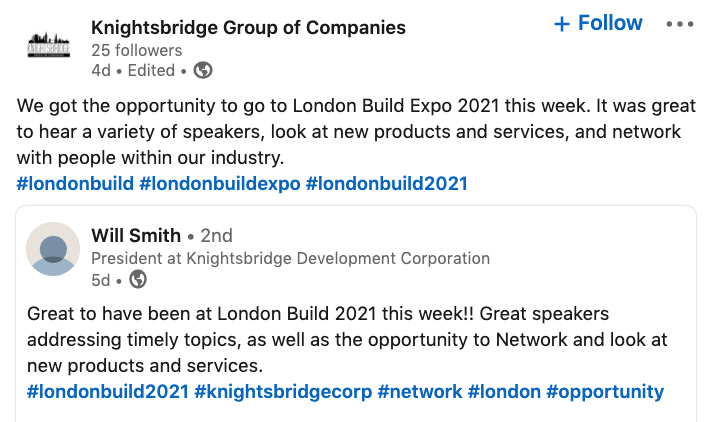The height and width of the screenshot is (422, 706).
Task: Open Will Smith's profile name link
Action: pos(136,236)
